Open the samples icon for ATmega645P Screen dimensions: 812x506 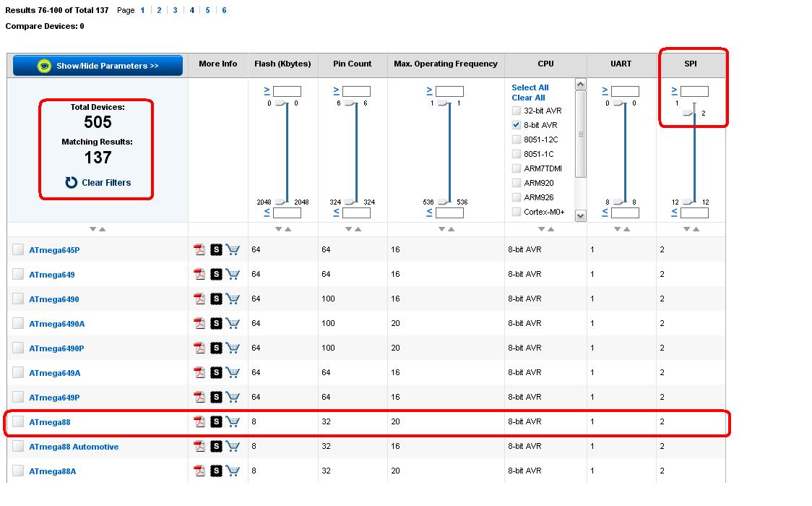pyautogui.click(x=217, y=249)
